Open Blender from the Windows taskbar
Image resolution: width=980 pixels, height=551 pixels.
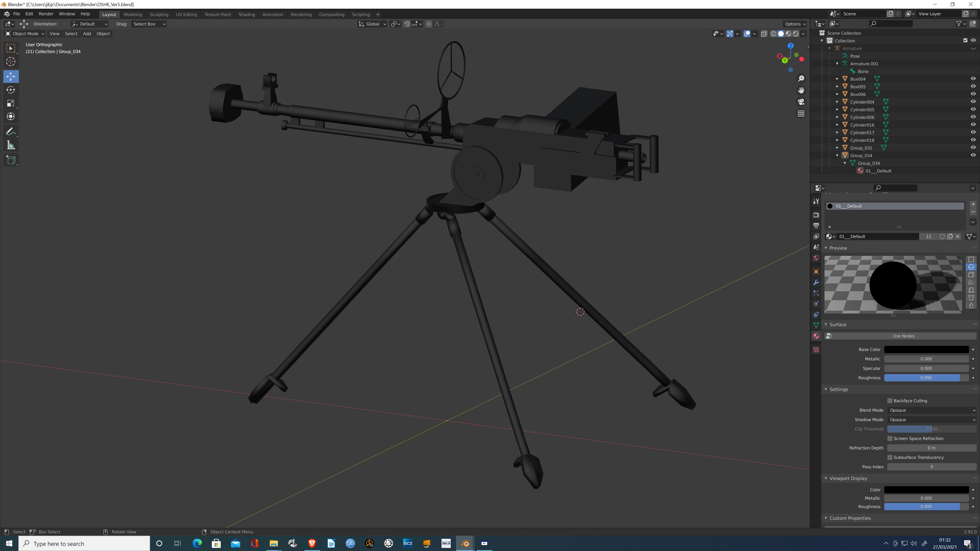[x=465, y=543]
